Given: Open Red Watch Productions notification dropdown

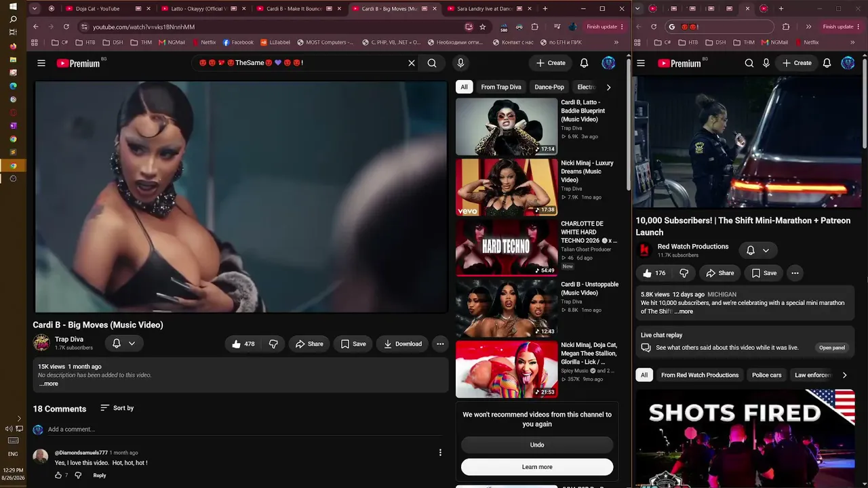Looking at the screenshot, I should 757,250.
